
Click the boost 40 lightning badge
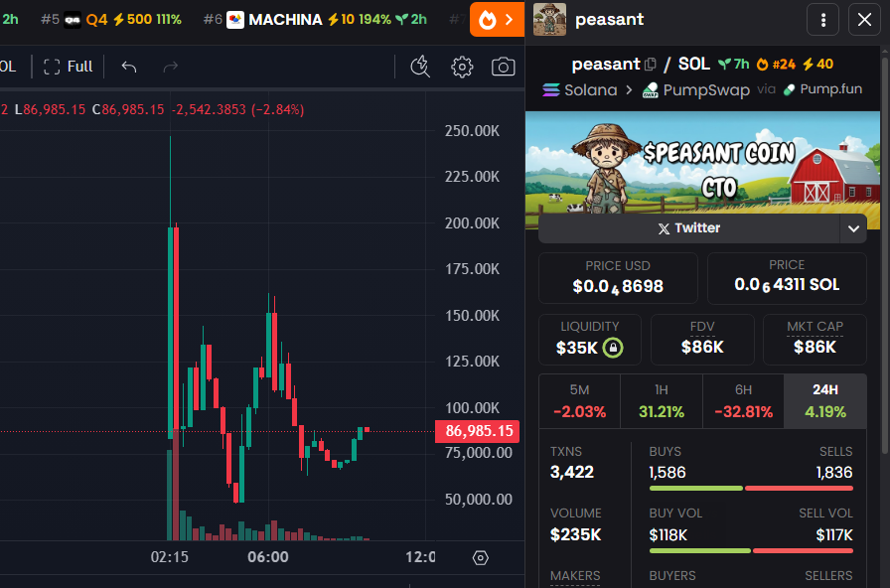click(817, 65)
